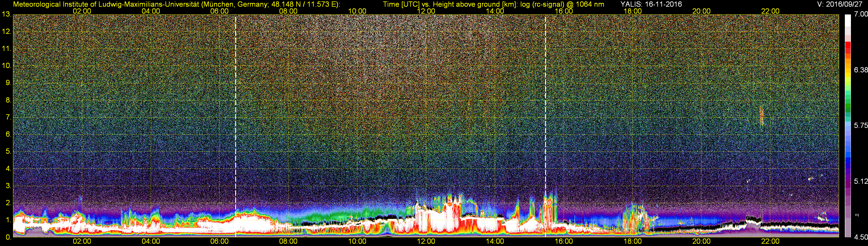Image resolution: width=868 pixels, height=246 pixels.
Task: Click the white dashed vertical marker after 06:00
Action: pyautogui.click(x=236, y=126)
